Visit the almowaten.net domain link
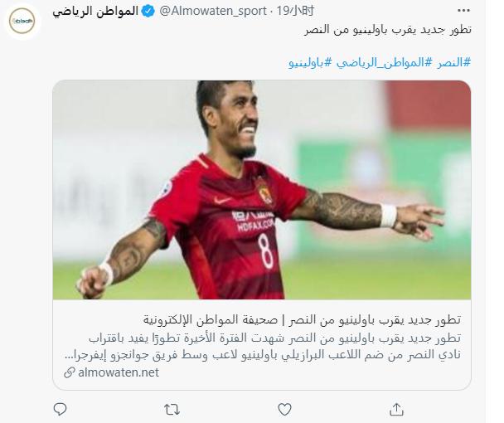 tap(119, 372)
